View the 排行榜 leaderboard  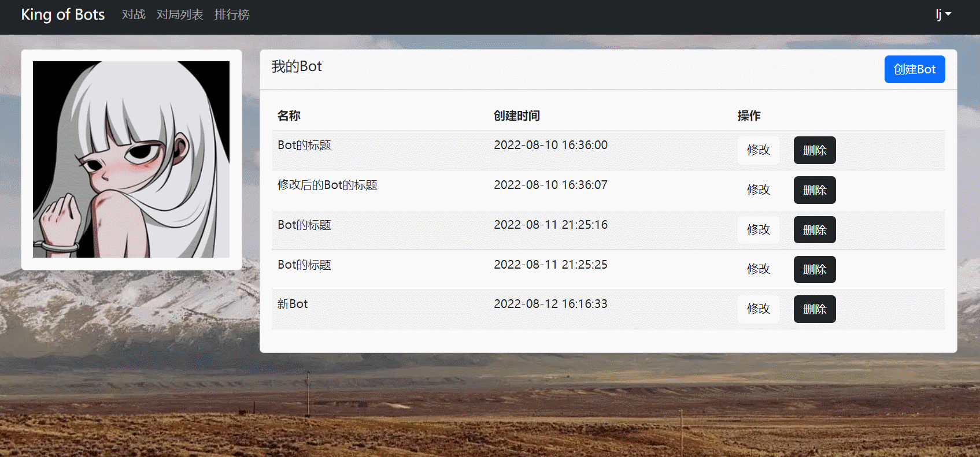pos(232,14)
